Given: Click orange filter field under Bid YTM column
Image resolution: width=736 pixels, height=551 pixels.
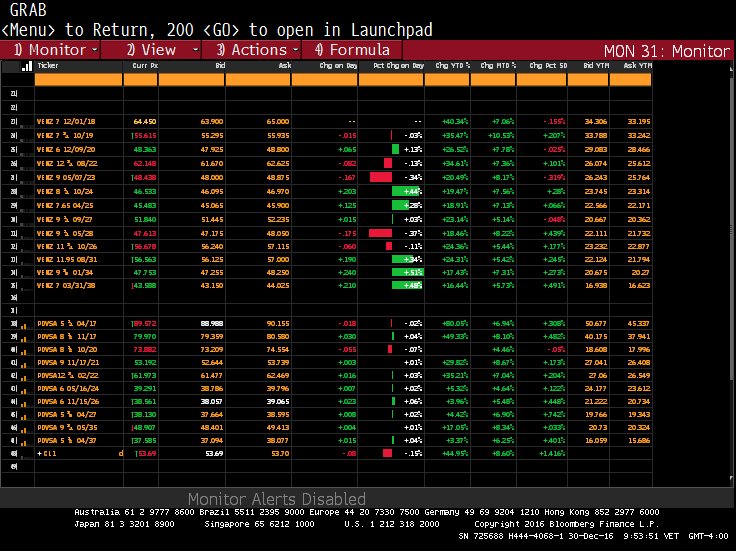Looking at the screenshot, I should tap(589, 80).
